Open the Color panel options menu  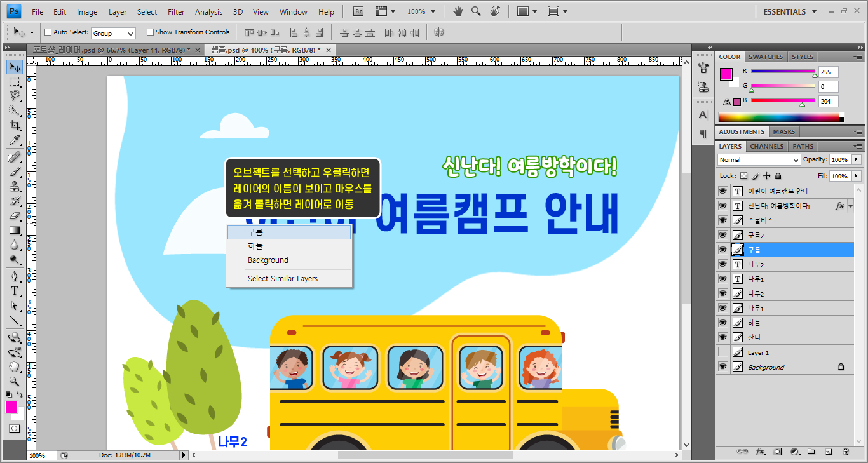pos(857,57)
